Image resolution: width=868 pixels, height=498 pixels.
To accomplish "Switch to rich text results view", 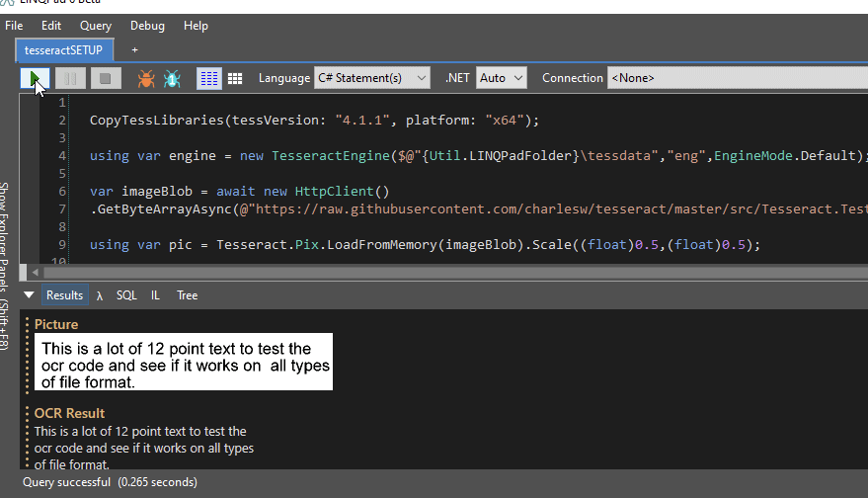I will [x=208, y=78].
